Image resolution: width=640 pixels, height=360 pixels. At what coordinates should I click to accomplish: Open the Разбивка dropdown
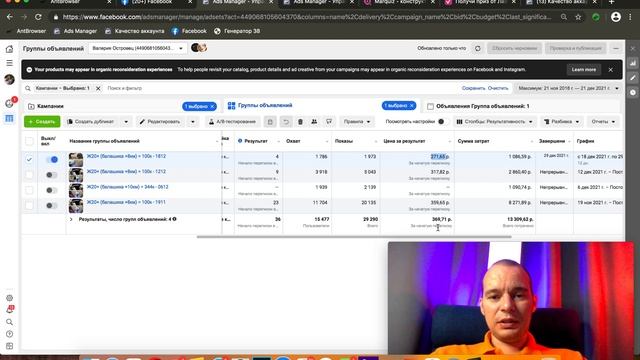pos(562,122)
